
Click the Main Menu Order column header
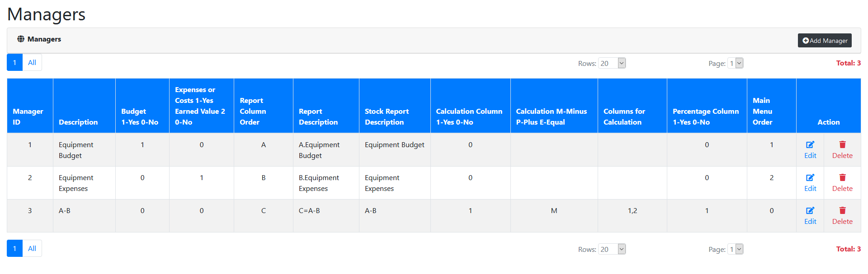[762, 111]
